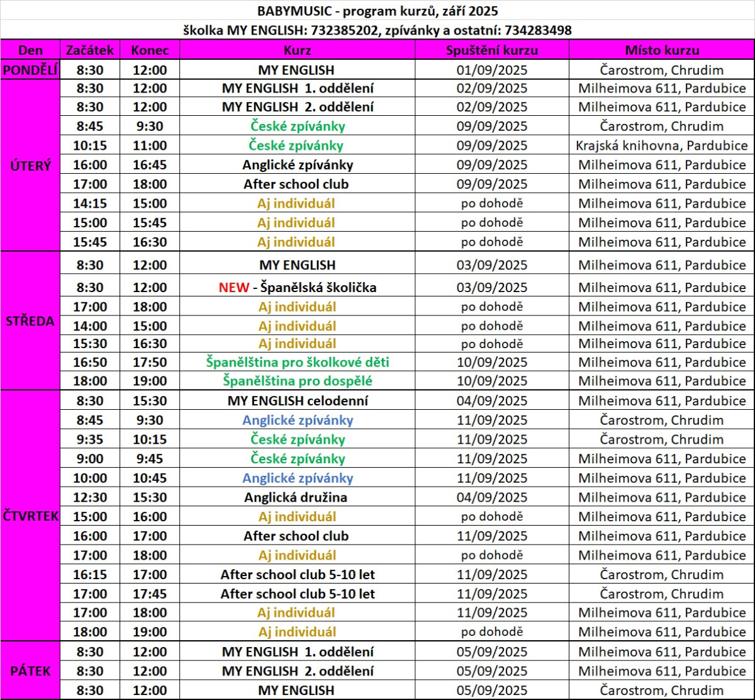Select the ČTVRTEK day cell

click(30, 516)
